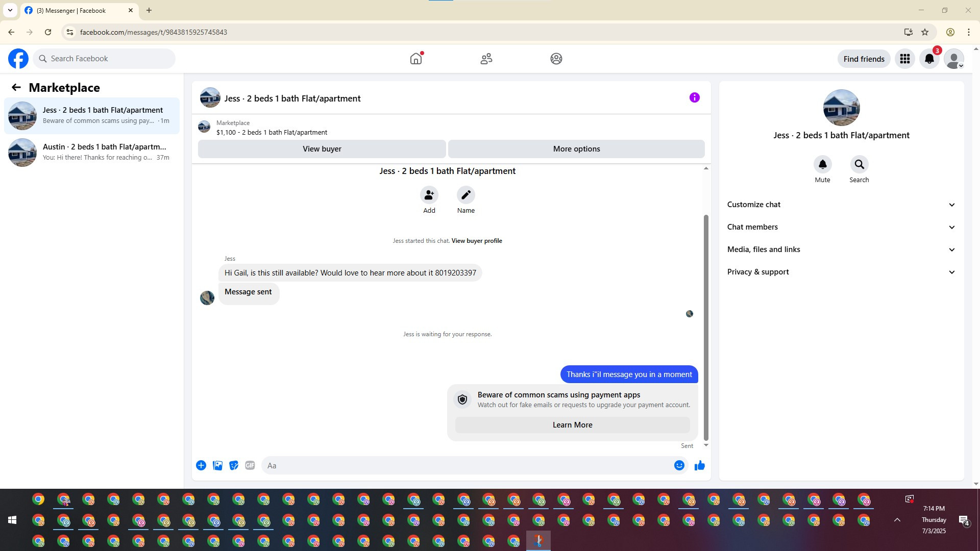Click the View buyer profile link
Image resolution: width=980 pixels, height=551 pixels.
click(476, 241)
